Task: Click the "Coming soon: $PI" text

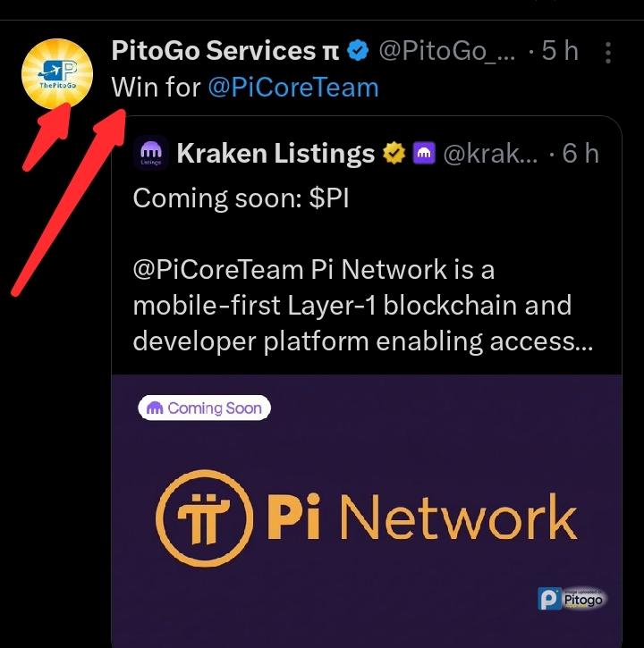Action: tap(240, 198)
